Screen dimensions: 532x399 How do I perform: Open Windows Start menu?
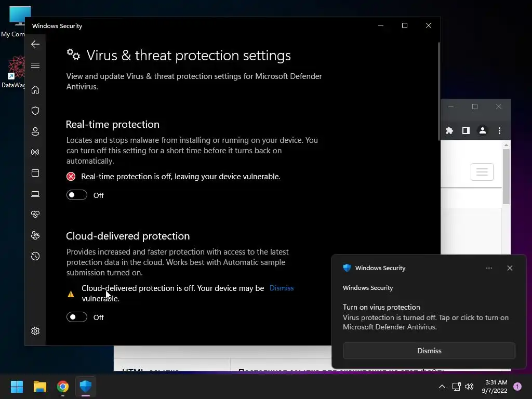(x=17, y=387)
